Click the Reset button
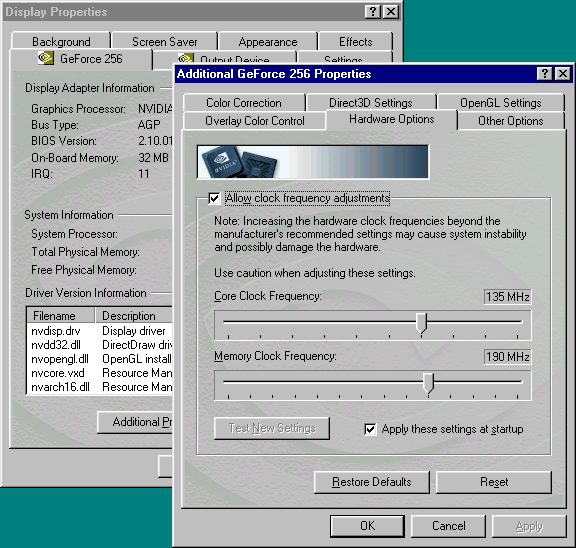This screenshot has height=548, width=576. point(494,482)
